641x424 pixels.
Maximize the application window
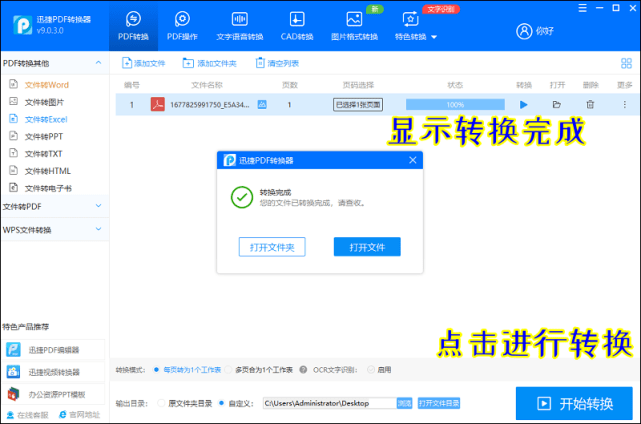[x=616, y=8]
